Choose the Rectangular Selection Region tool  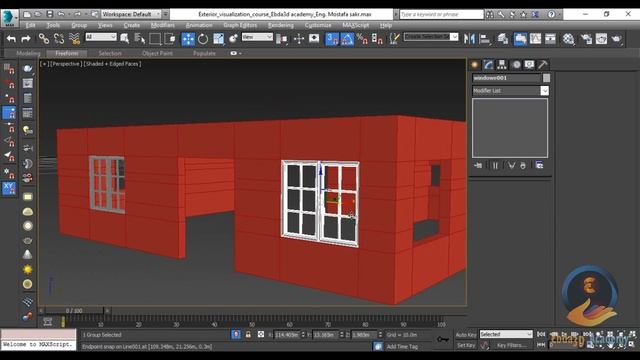155,39
